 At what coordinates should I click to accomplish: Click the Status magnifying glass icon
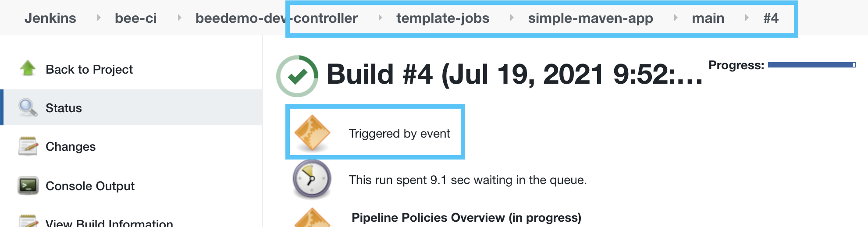tap(28, 107)
